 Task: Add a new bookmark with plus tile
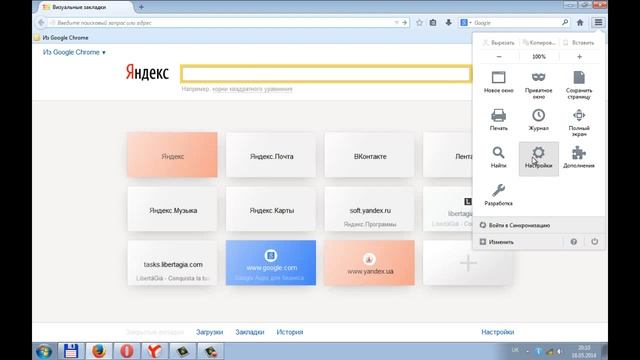tap(468, 262)
